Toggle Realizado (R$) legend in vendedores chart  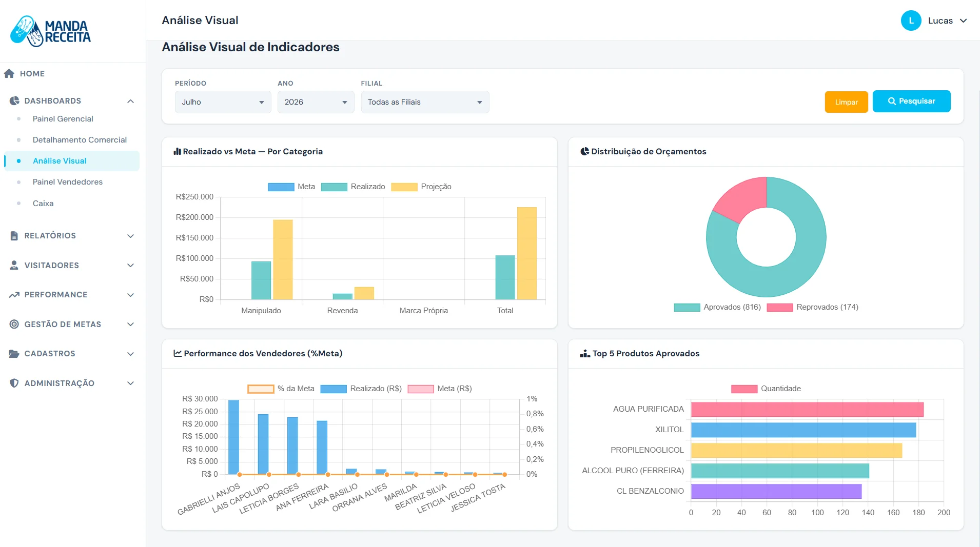tap(361, 389)
